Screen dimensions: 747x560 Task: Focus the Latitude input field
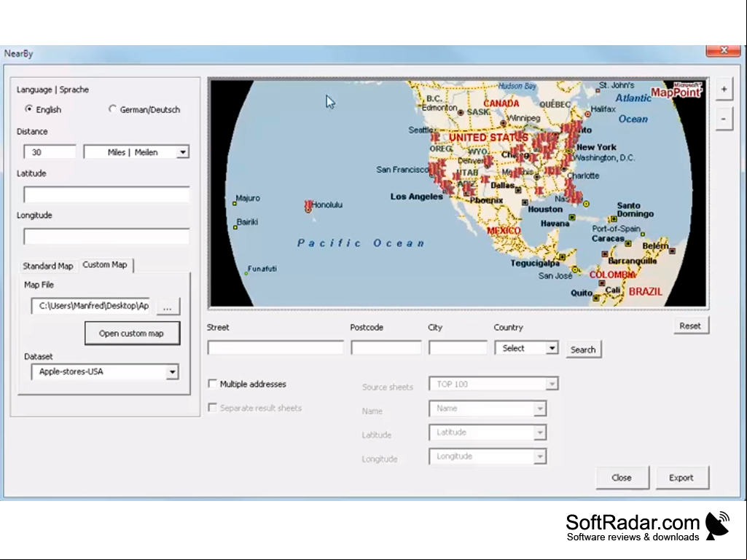click(x=106, y=194)
